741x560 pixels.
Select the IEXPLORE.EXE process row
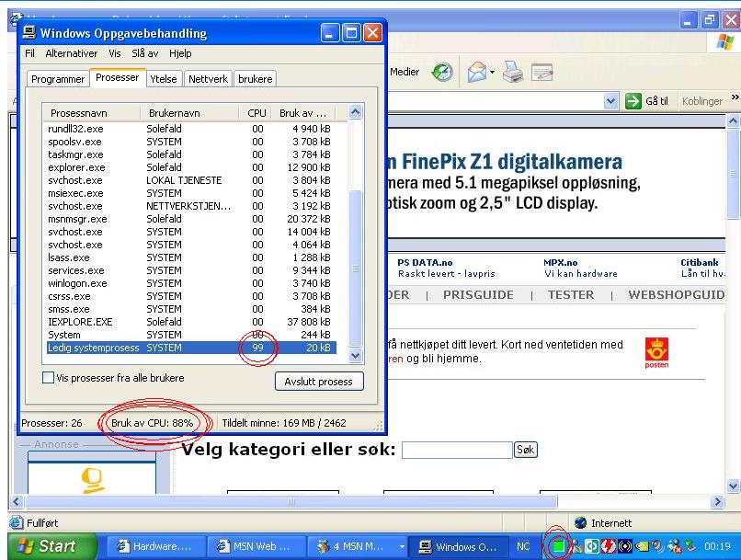190,322
